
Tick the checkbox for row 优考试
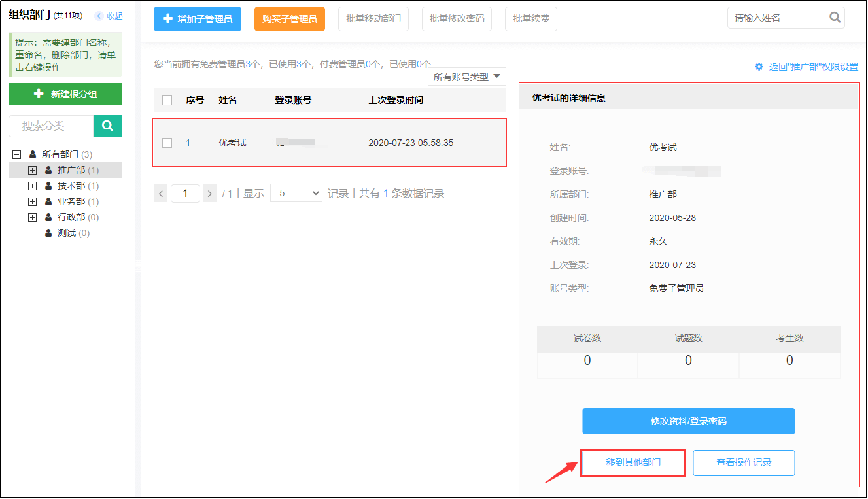pyautogui.click(x=167, y=143)
